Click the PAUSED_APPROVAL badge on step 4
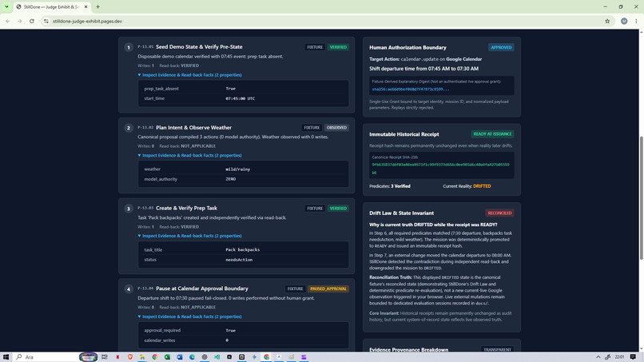 [x=328, y=288]
